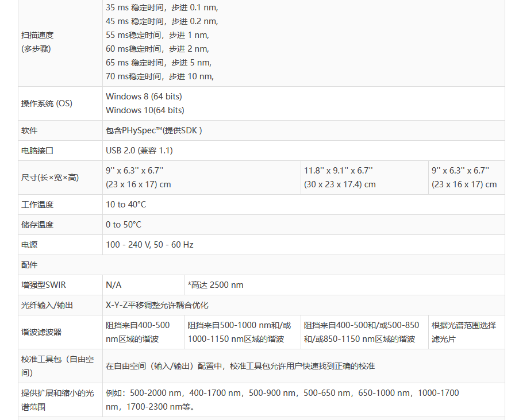Click the Windows 10(64 bits) text

tap(145, 110)
